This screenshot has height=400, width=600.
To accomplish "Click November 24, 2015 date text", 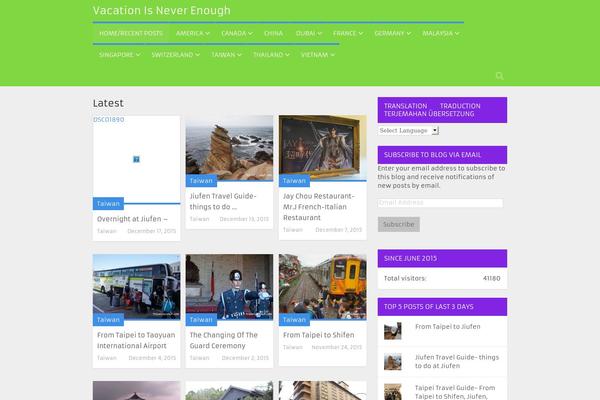I will click(336, 347).
